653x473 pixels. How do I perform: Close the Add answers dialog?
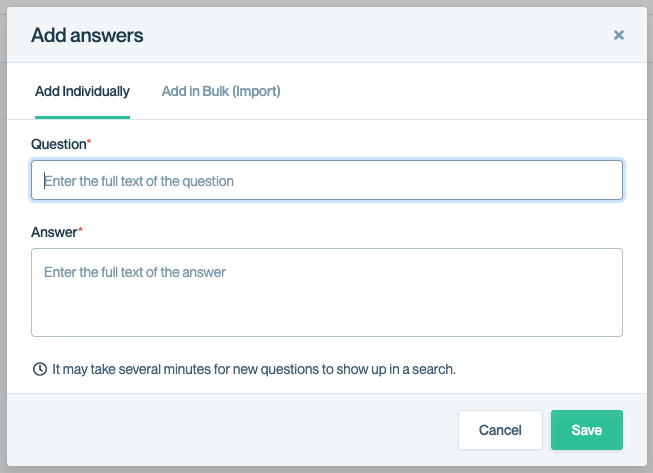click(618, 35)
